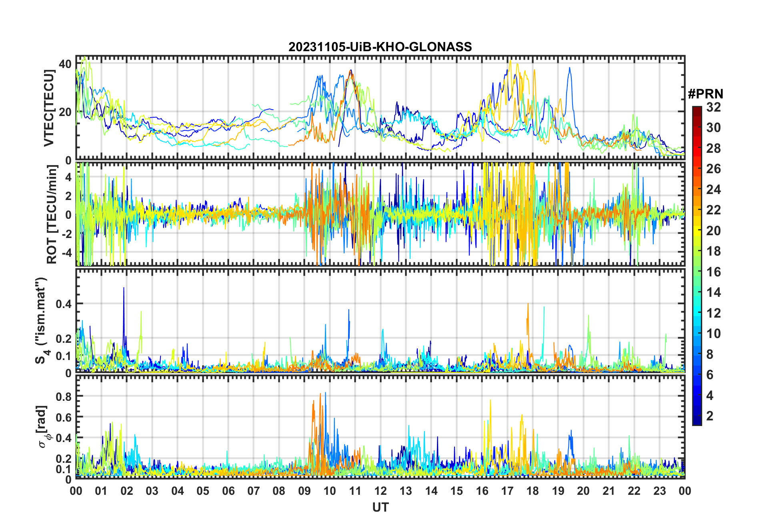
Task: Click colorbar tick label 26
Action: click(713, 169)
